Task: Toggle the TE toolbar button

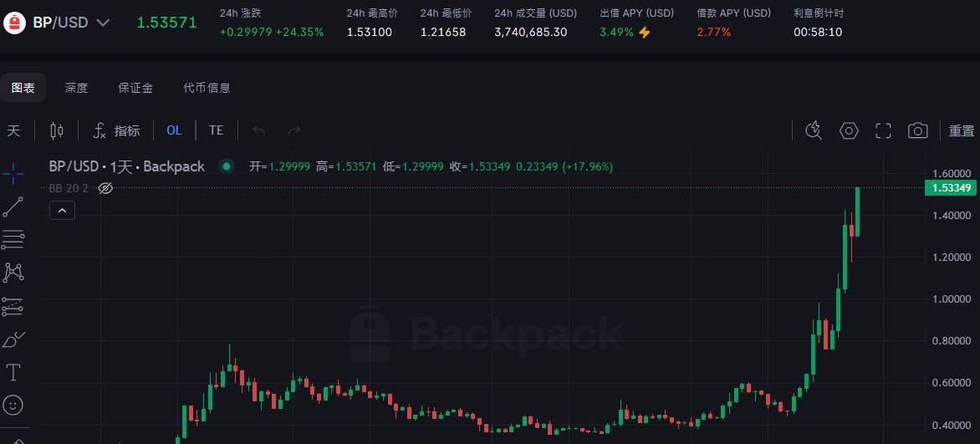Action: click(216, 130)
